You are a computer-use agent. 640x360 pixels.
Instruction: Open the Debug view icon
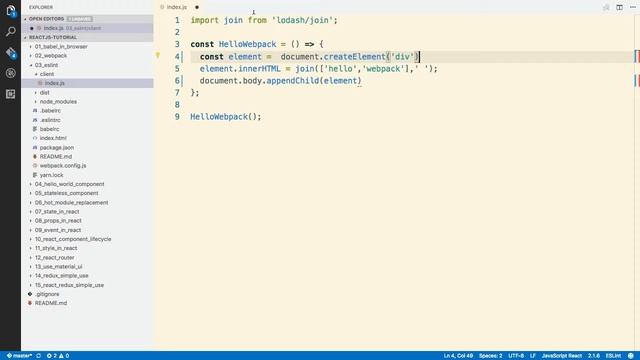(x=11, y=73)
